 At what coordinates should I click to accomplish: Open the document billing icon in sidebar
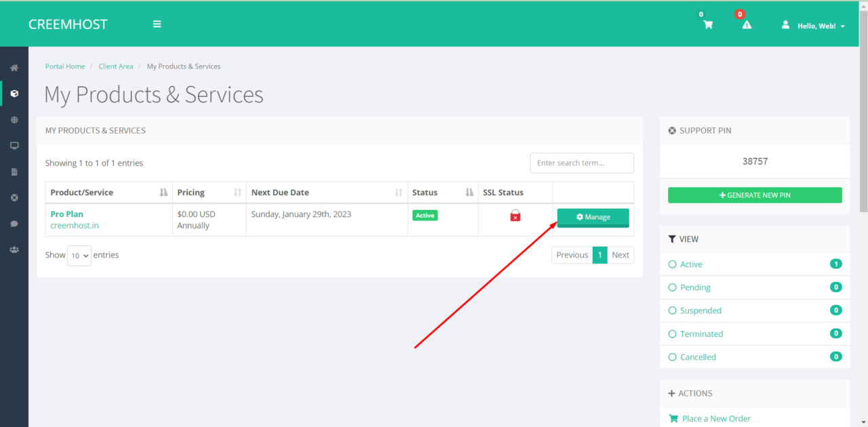[x=14, y=172]
